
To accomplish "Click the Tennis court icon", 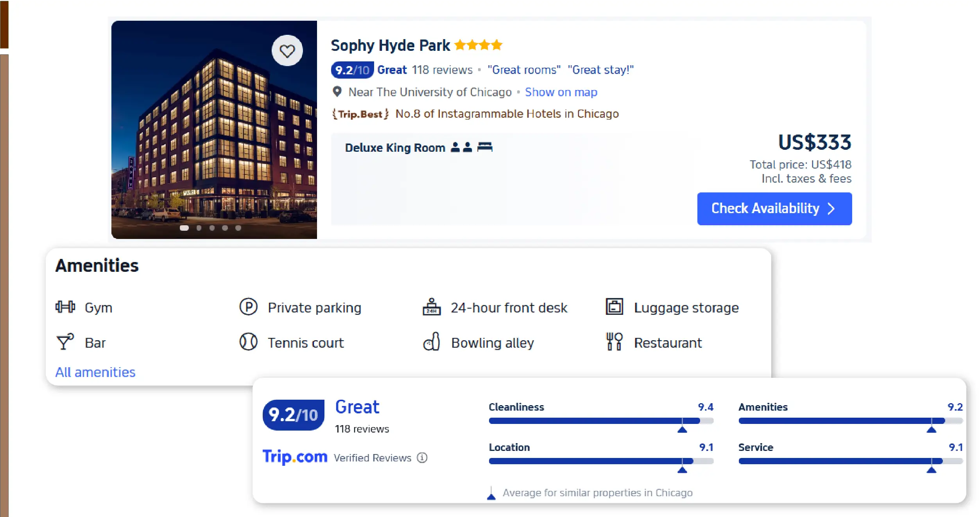I will 248,342.
